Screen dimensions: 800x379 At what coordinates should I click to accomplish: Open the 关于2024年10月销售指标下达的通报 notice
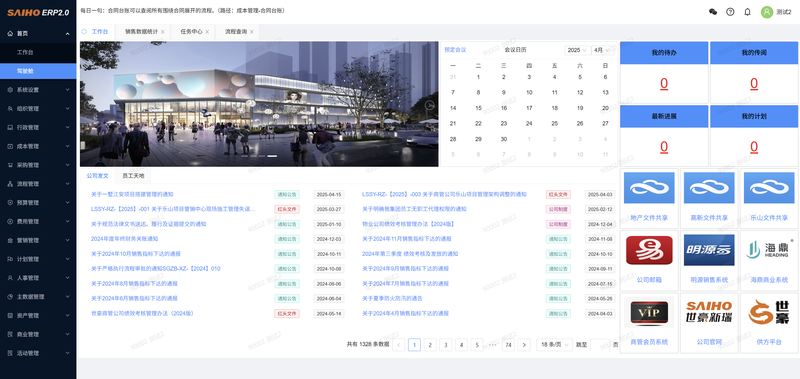click(136, 254)
